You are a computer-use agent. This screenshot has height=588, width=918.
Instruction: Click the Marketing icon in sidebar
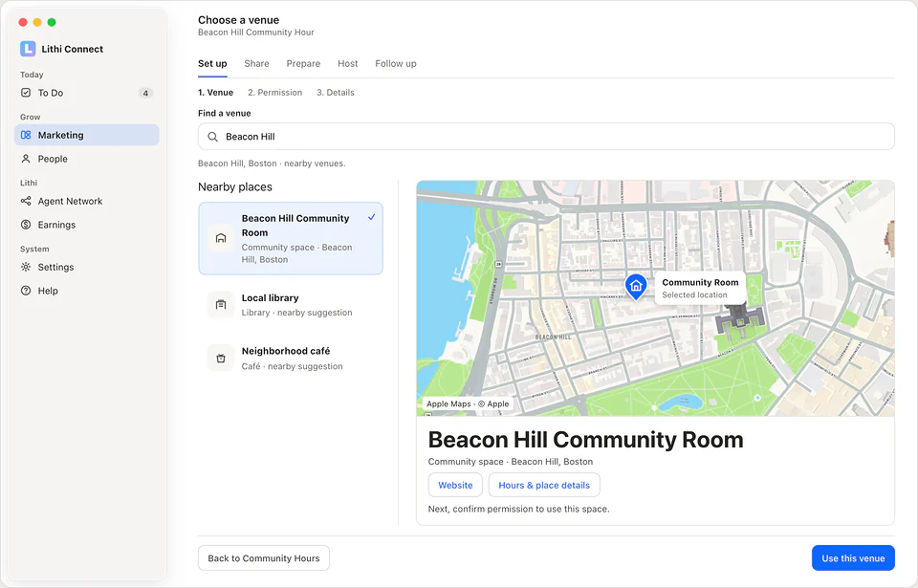click(x=26, y=135)
